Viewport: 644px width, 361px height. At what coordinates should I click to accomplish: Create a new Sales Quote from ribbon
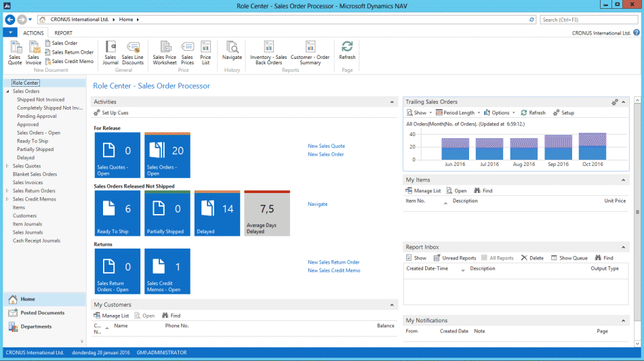pos(15,53)
